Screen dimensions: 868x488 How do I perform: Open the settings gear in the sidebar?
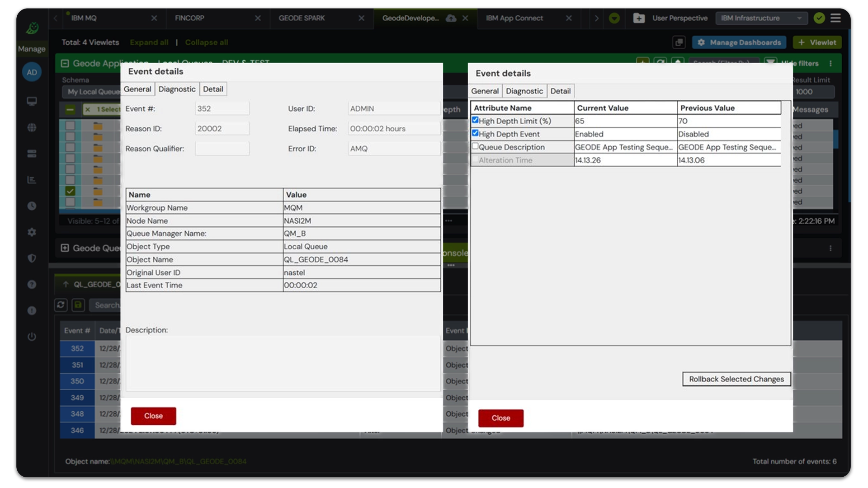(32, 232)
